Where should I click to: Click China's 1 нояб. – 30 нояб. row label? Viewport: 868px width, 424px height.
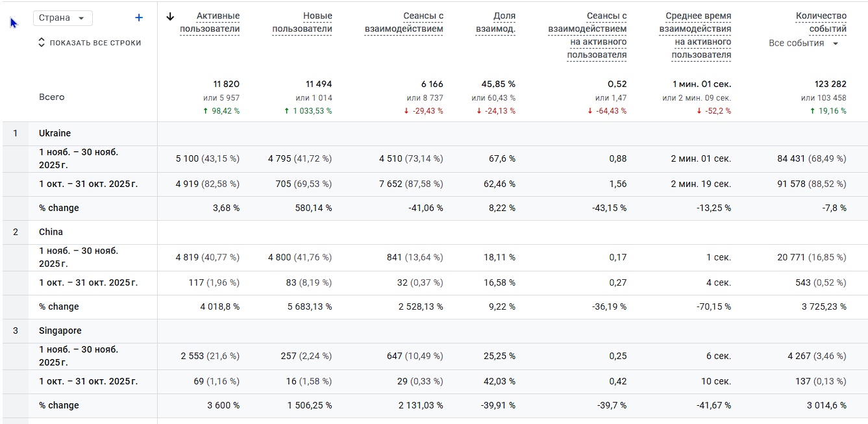[x=79, y=257]
